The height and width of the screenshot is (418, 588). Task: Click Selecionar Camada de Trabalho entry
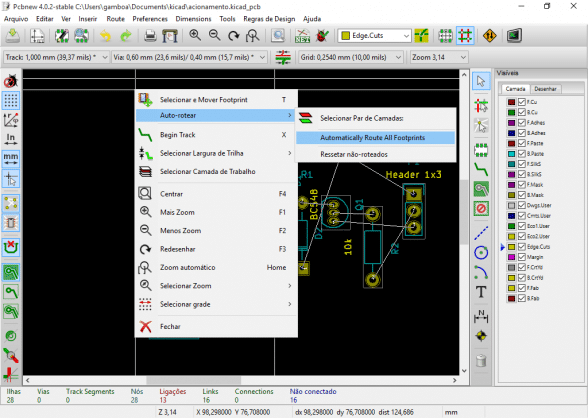pos(216,172)
